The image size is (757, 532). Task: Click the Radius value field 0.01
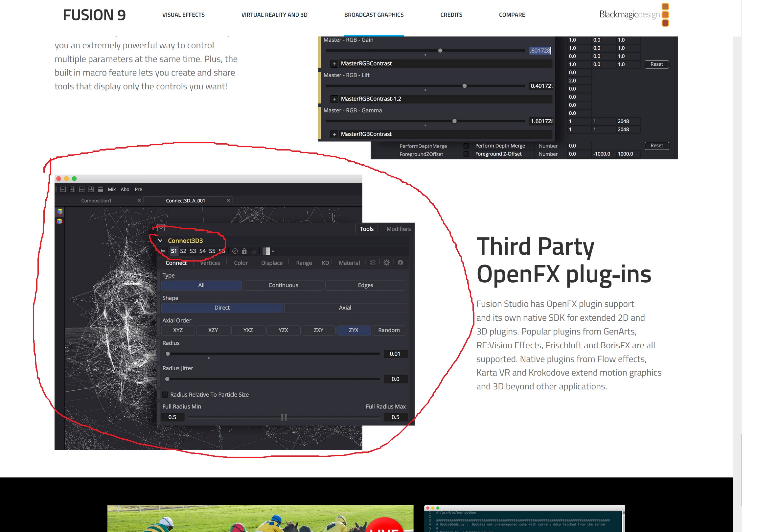(395, 354)
